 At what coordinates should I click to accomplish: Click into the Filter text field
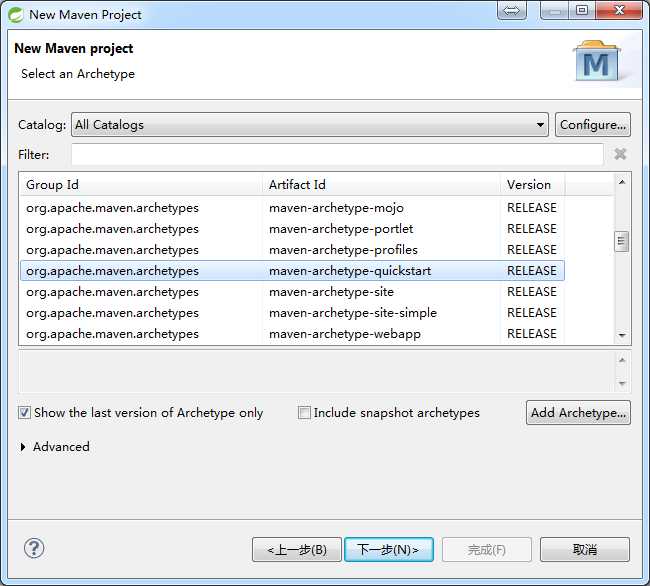(337, 154)
